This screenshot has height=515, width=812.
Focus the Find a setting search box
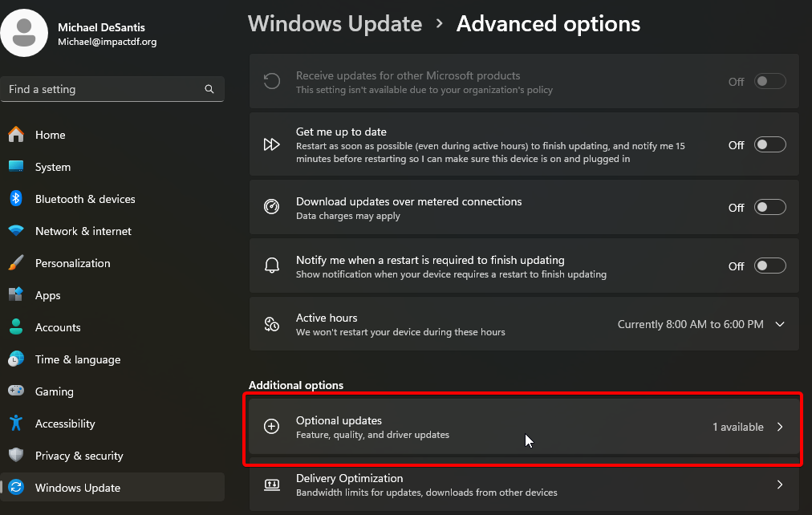coord(112,89)
